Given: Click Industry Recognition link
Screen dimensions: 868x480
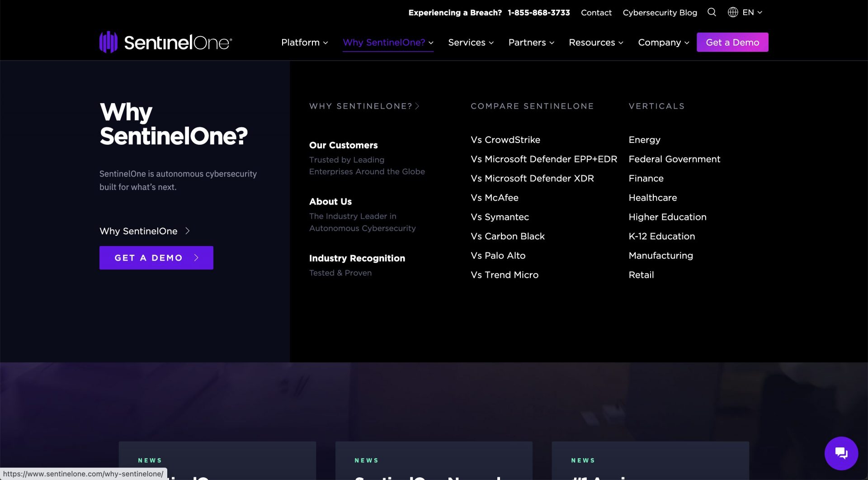Looking at the screenshot, I should pos(357,258).
